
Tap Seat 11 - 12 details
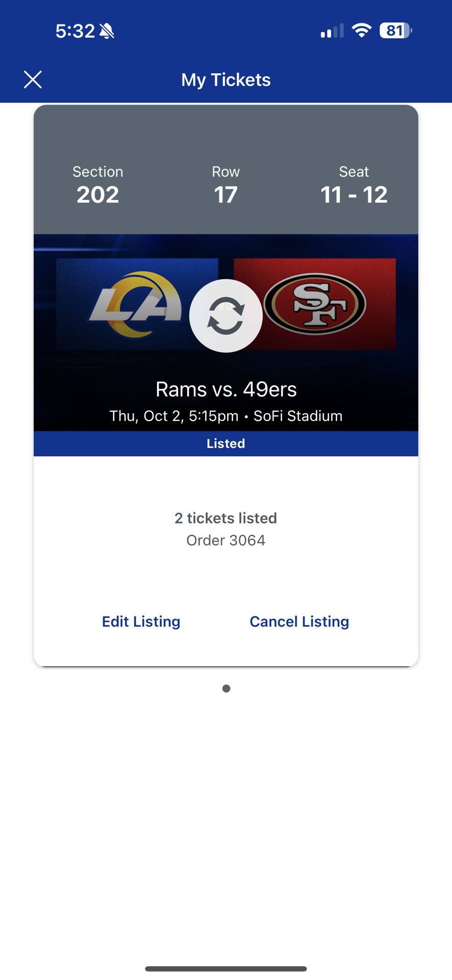(354, 185)
